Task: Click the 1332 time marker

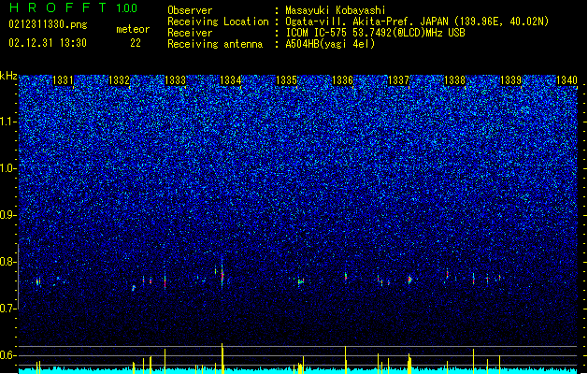Action: tap(119, 80)
